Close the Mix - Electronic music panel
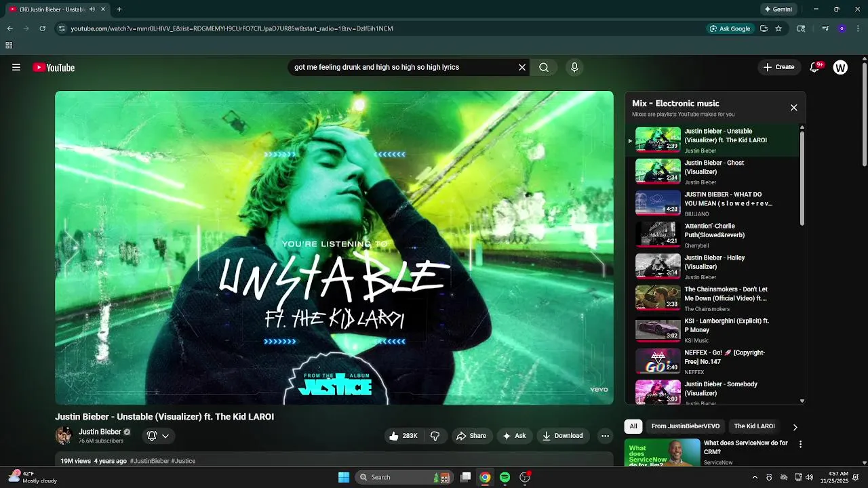Viewport: 868px width, 488px height. pos(793,107)
